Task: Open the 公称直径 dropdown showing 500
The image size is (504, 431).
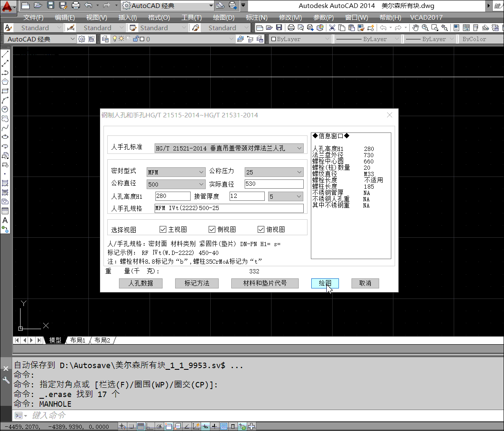Action: click(176, 184)
